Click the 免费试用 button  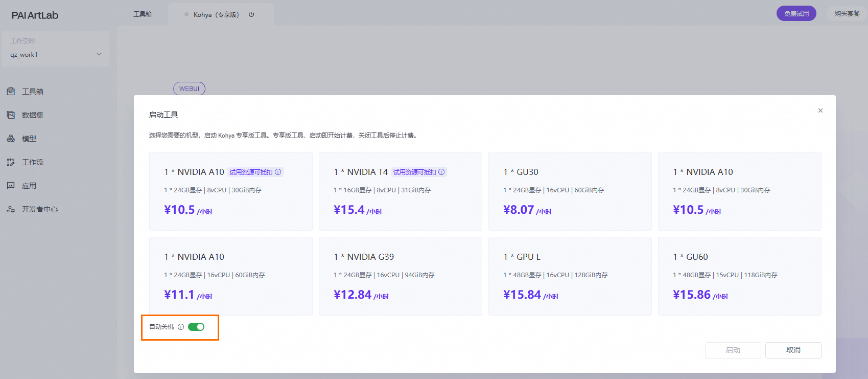point(796,13)
